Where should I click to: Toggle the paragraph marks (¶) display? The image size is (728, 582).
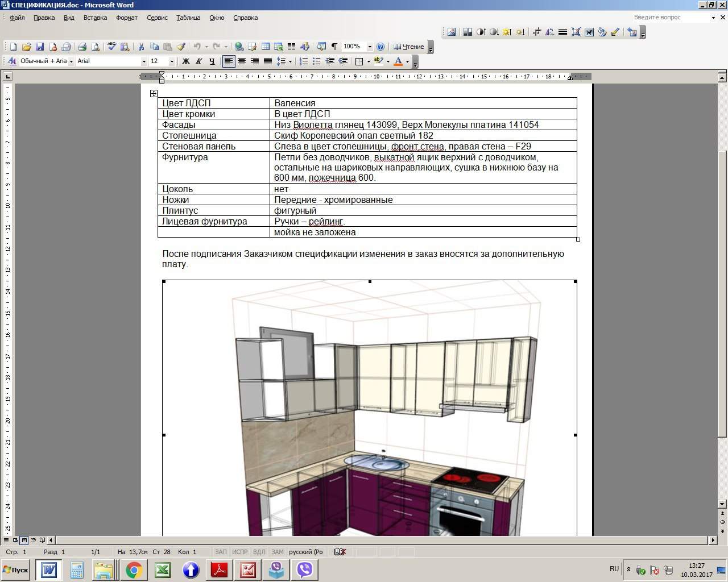pyautogui.click(x=334, y=47)
